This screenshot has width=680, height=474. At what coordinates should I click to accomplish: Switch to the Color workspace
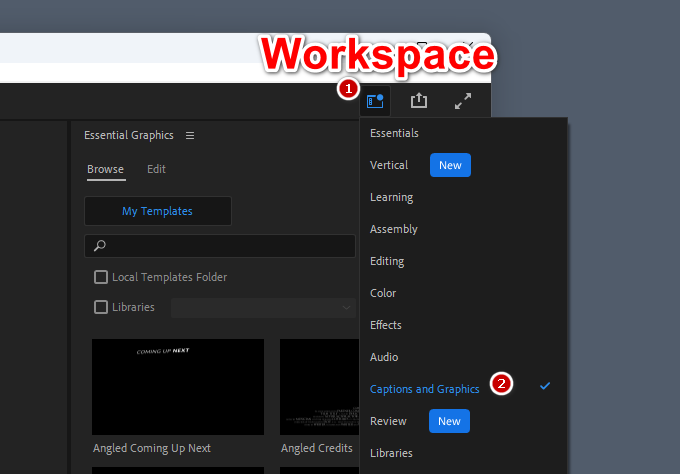coord(383,293)
